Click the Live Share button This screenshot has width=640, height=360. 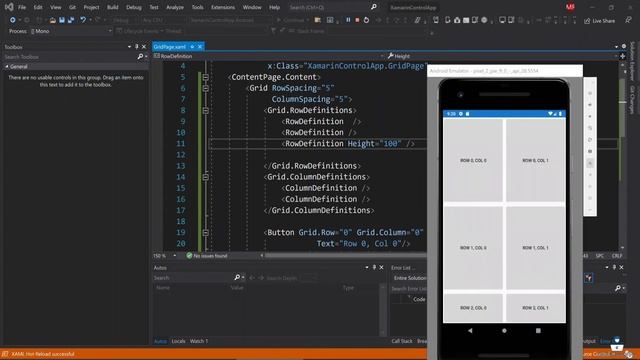tap(599, 21)
